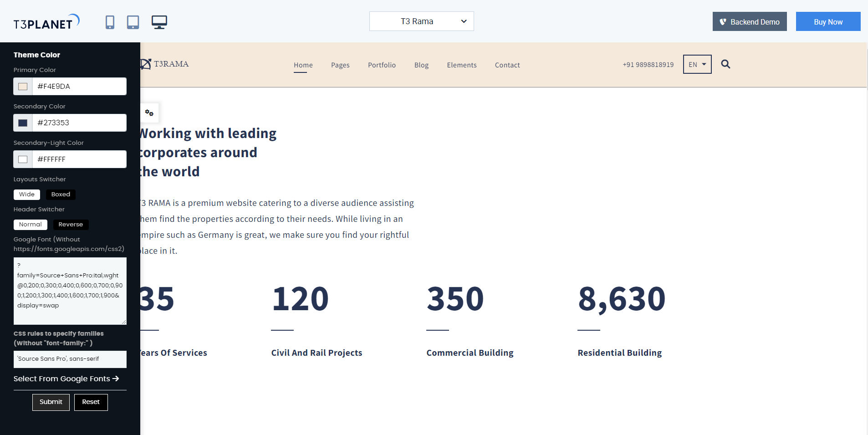Open the Secondary-Light Color swatch picker
The image size is (868, 435).
(x=23, y=159)
